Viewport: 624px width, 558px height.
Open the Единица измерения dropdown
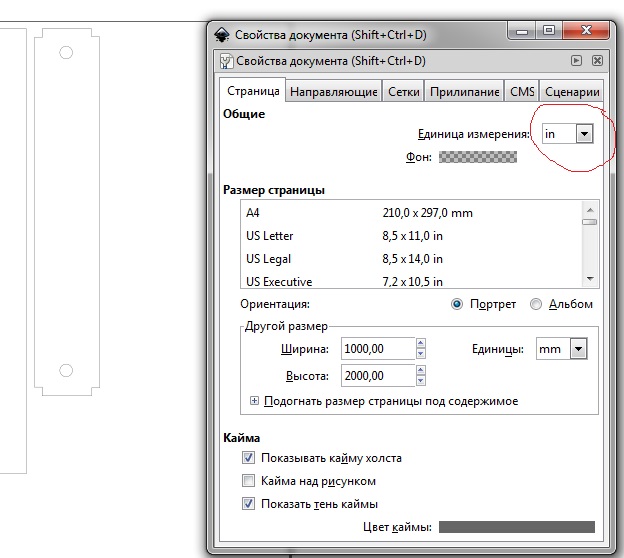pos(567,134)
